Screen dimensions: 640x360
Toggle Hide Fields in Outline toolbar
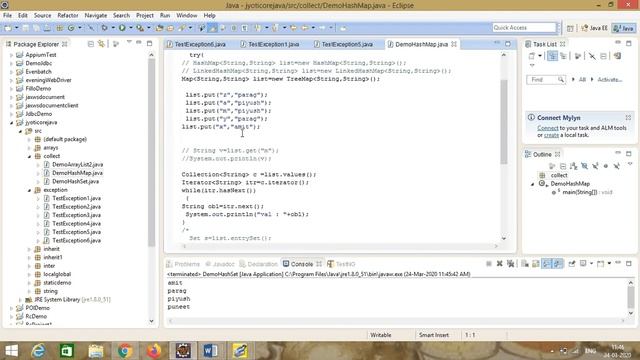point(584,166)
